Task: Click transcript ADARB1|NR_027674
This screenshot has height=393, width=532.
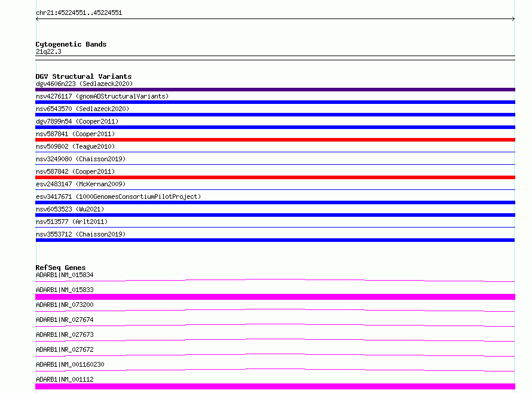Action: coord(65,320)
